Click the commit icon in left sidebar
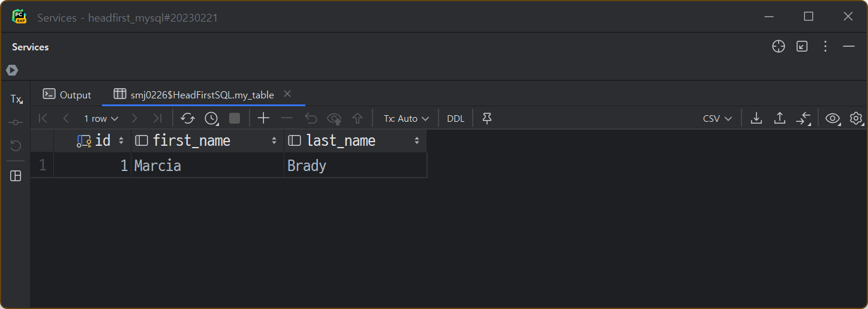The width and height of the screenshot is (868, 309). coord(16,122)
